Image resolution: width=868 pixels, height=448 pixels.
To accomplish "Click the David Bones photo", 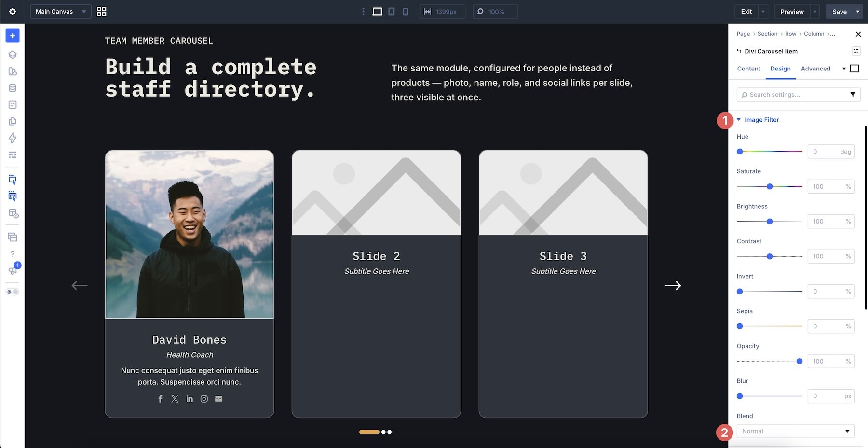I will pyautogui.click(x=190, y=234).
